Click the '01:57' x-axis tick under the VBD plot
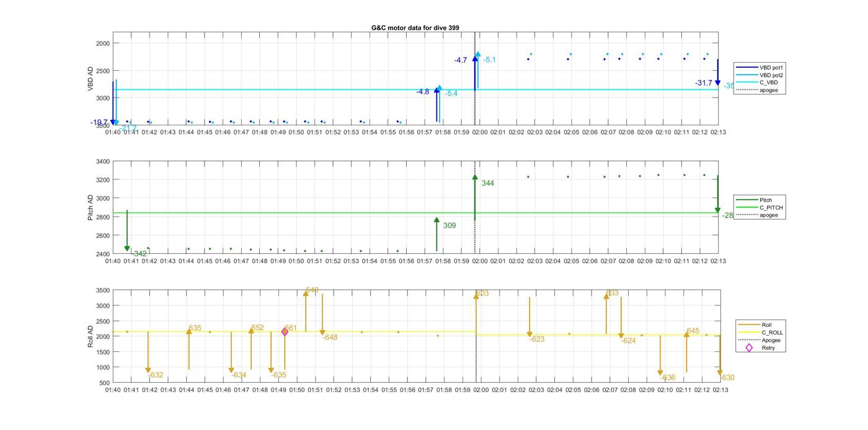 (425, 132)
